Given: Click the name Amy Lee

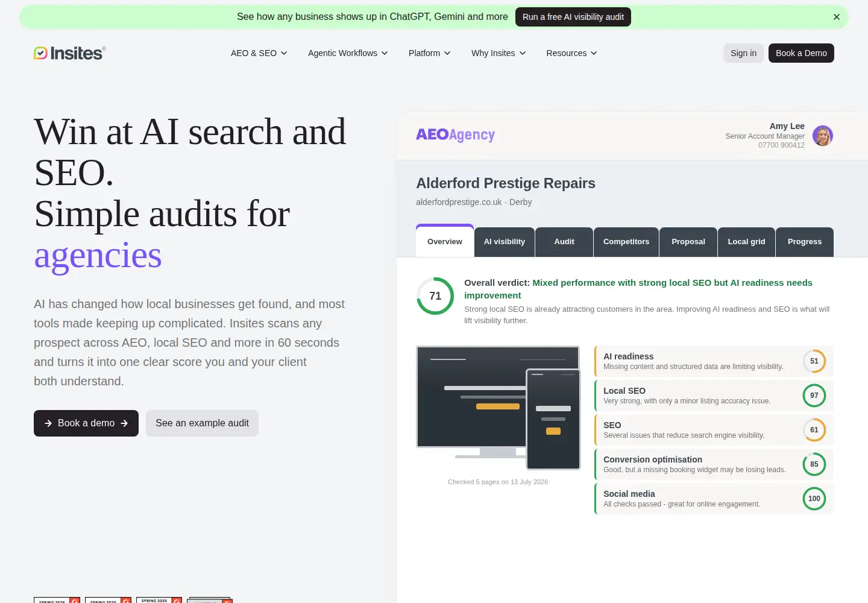Looking at the screenshot, I should point(787,126).
